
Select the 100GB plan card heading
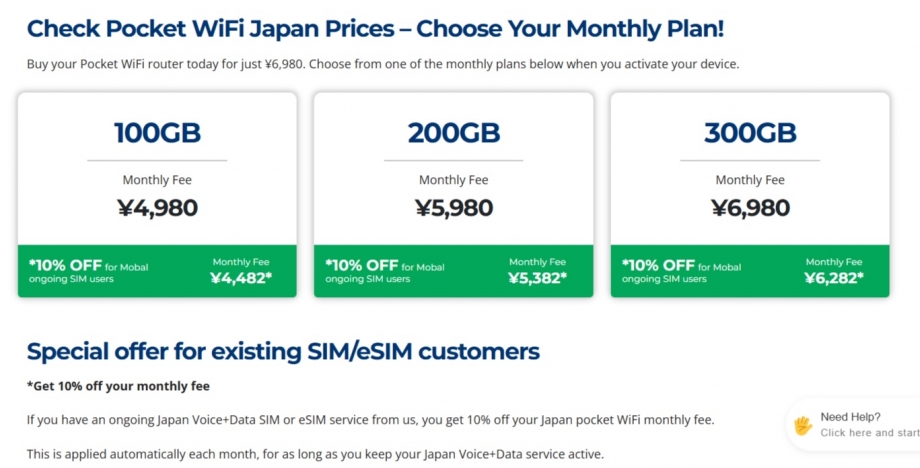[157, 133]
